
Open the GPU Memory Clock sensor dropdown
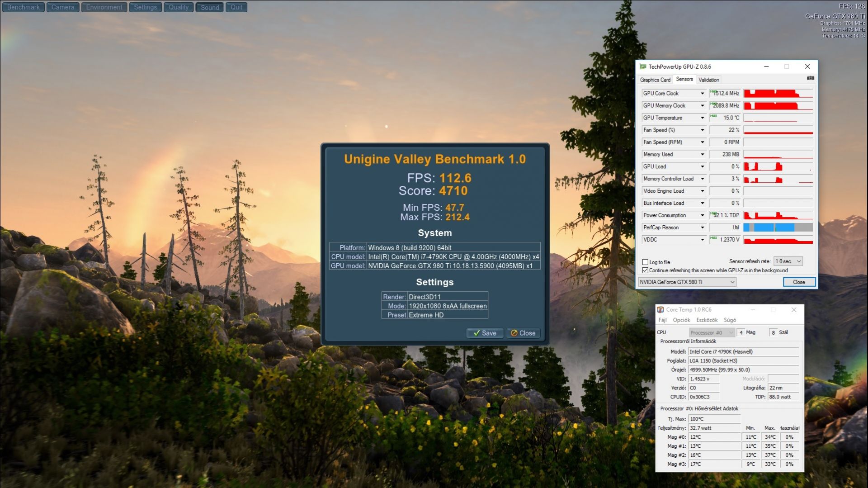[702, 106]
